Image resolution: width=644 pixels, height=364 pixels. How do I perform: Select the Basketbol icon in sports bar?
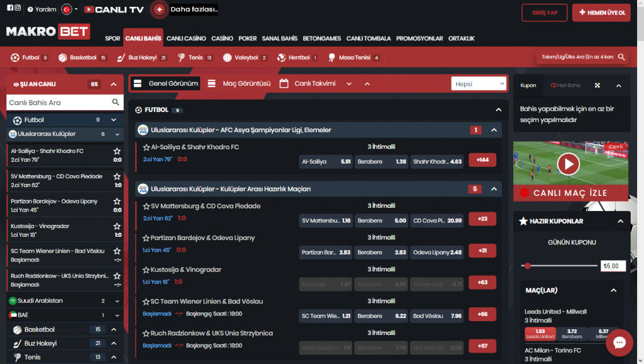(63, 57)
